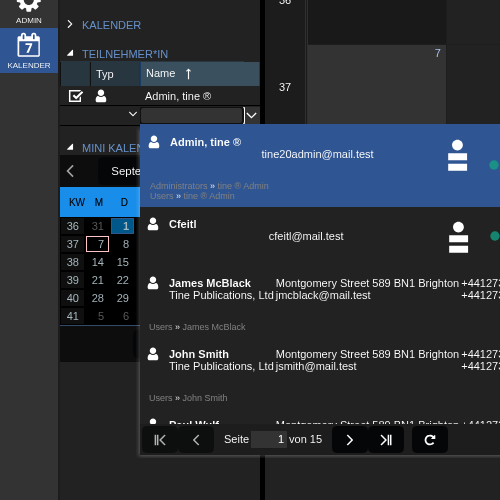Toggle the attendee name combo box arrow

coord(252,115)
